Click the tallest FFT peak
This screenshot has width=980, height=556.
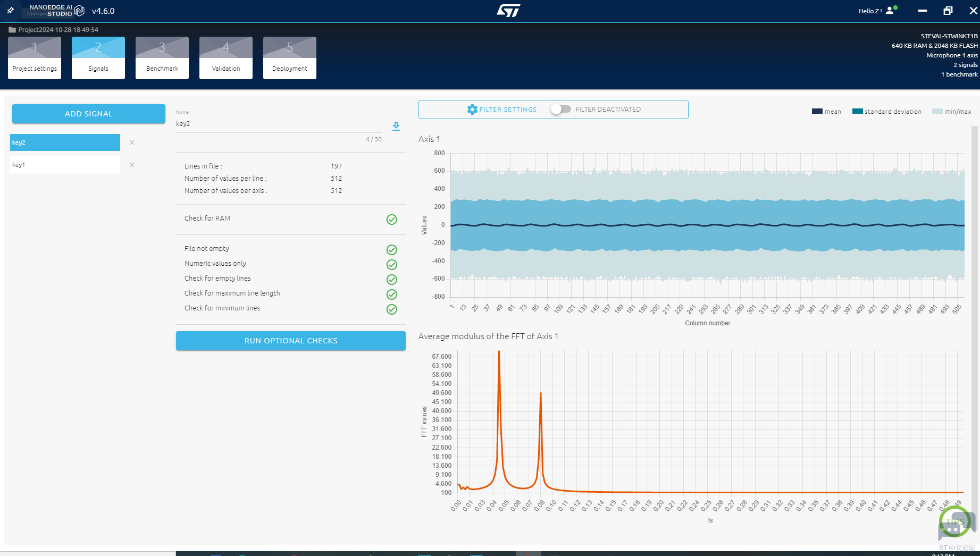(499, 352)
